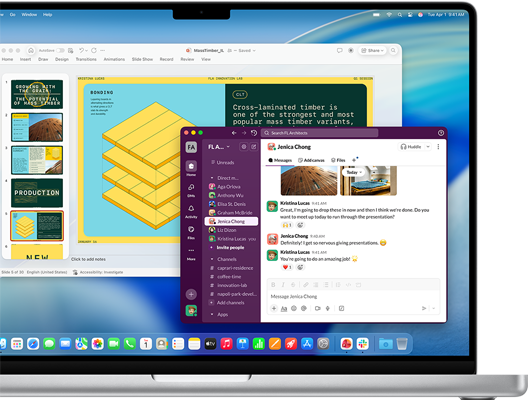Open Slack help question mark icon

click(x=441, y=133)
